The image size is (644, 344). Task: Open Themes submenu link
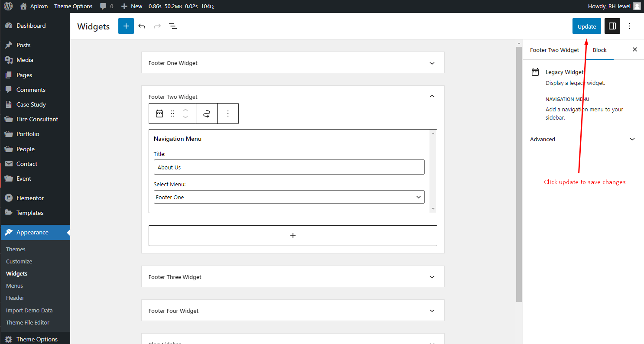(16, 249)
